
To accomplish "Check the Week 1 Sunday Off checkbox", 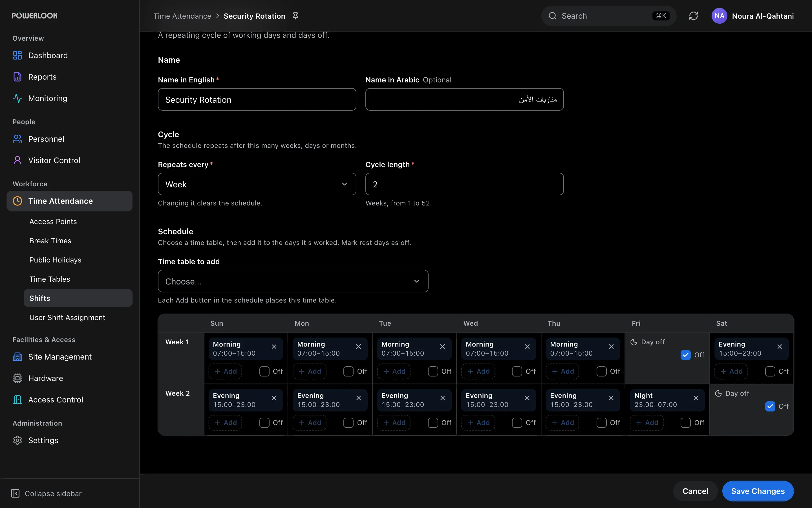I will point(264,372).
